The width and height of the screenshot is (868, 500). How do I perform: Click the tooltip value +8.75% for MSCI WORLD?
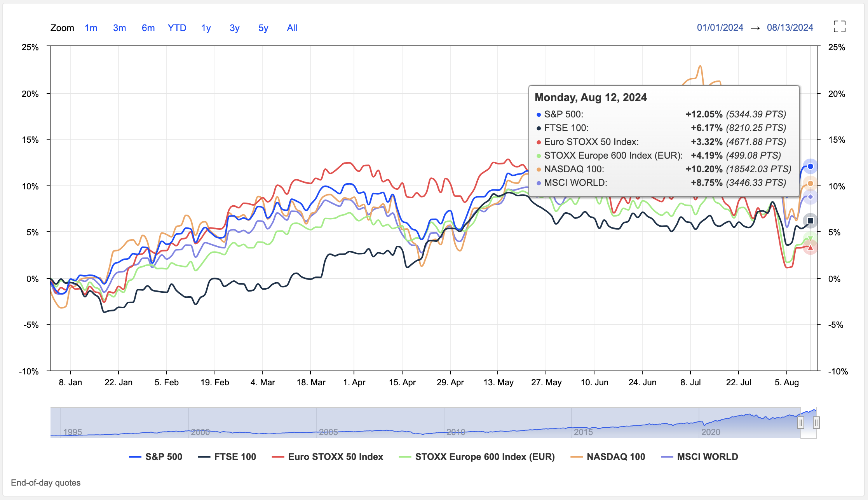click(x=707, y=183)
